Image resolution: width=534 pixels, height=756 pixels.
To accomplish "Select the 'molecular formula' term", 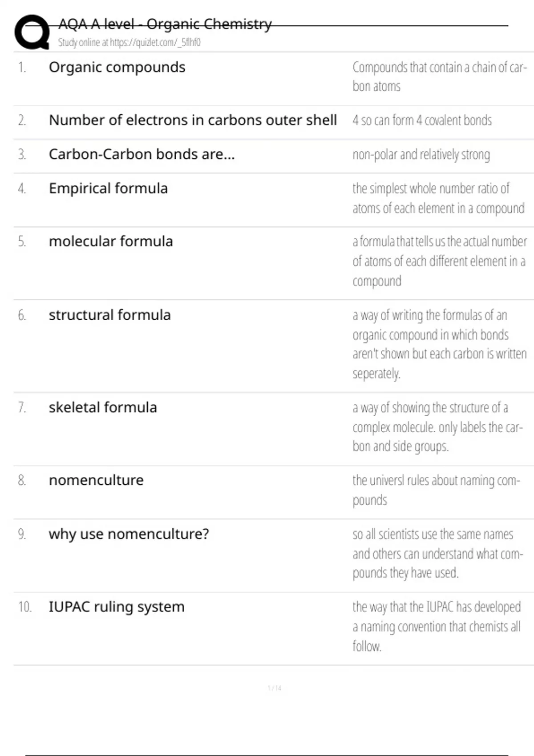I will (111, 241).
